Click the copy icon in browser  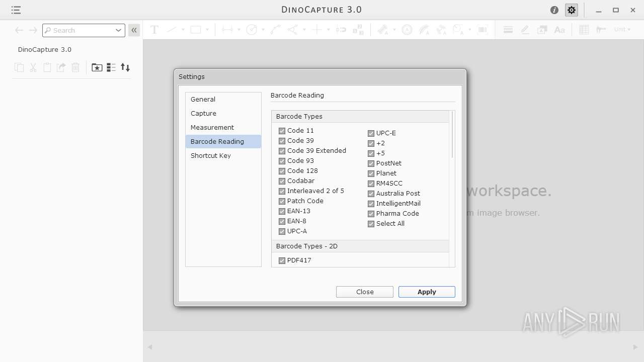click(x=19, y=67)
